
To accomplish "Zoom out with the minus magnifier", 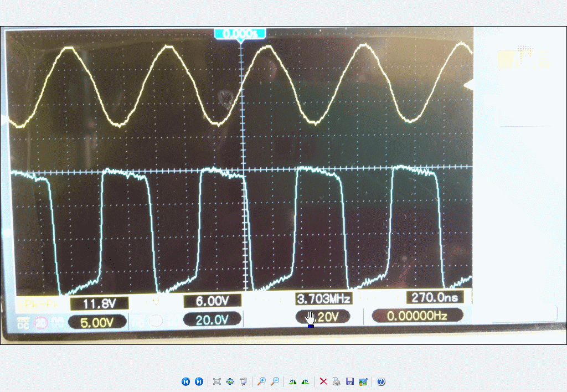I will point(275,381).
